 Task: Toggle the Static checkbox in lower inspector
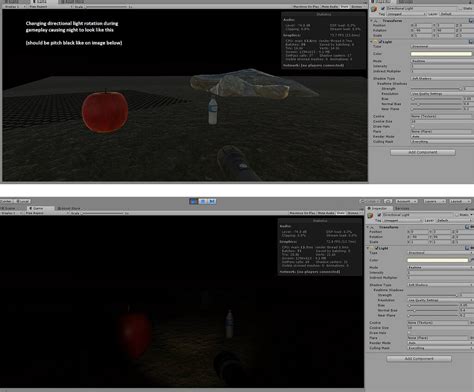point(458,215)
